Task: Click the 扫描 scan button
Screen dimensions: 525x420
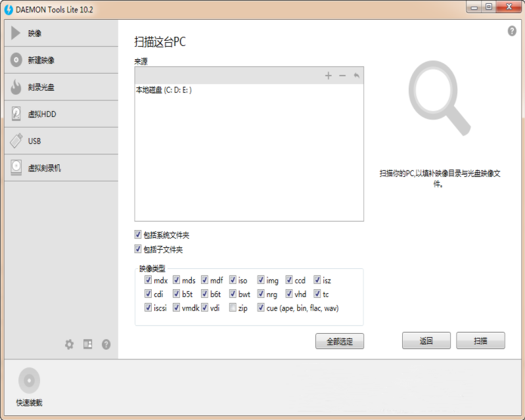Action: click(x=480, y=340)
